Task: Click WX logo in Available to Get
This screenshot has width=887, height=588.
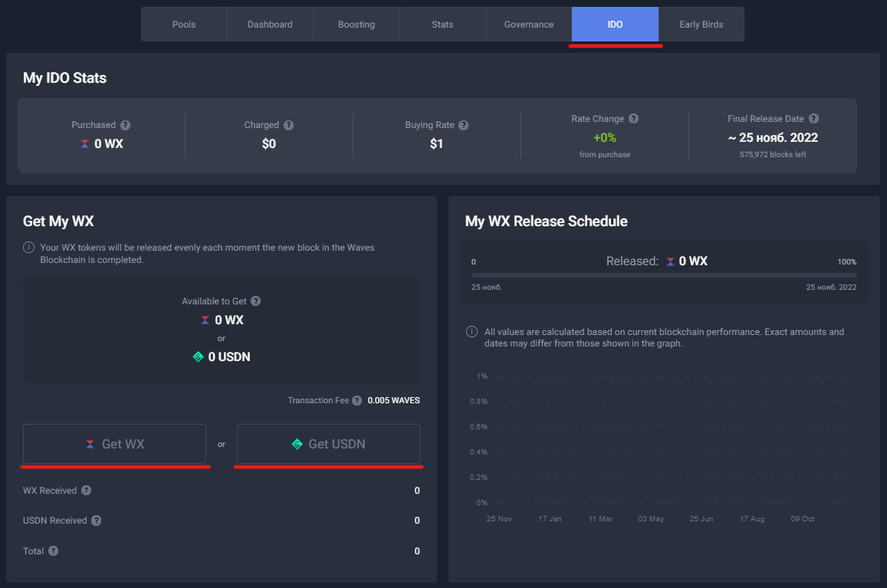Action: pyautogui.click(x=205, y=320)
